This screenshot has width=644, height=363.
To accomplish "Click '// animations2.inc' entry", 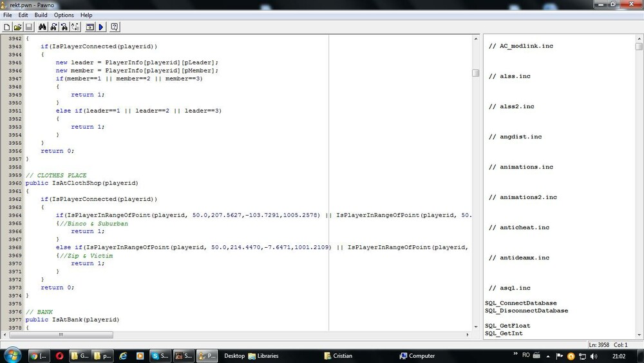I will pos(522,197).
